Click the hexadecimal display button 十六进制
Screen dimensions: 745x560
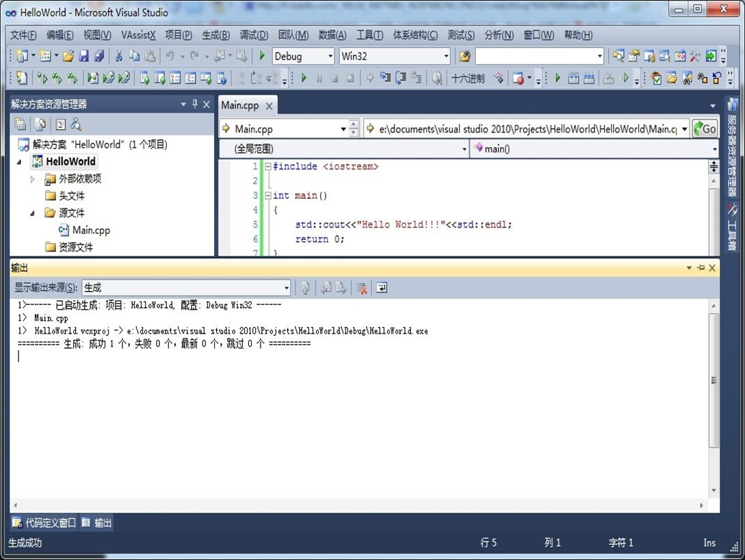467,78
